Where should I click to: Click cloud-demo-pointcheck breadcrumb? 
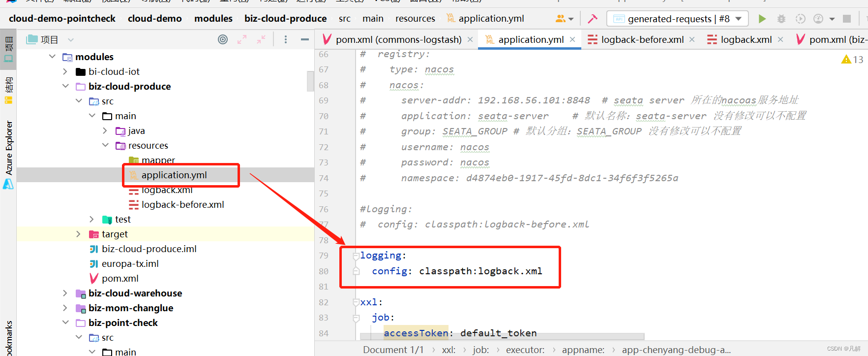[x=62, y=18]
